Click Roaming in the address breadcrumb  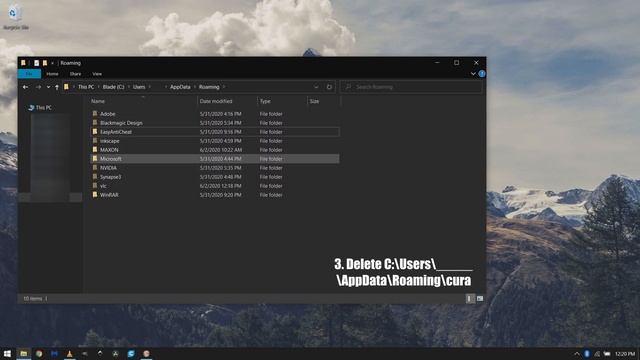pos(209,87)
